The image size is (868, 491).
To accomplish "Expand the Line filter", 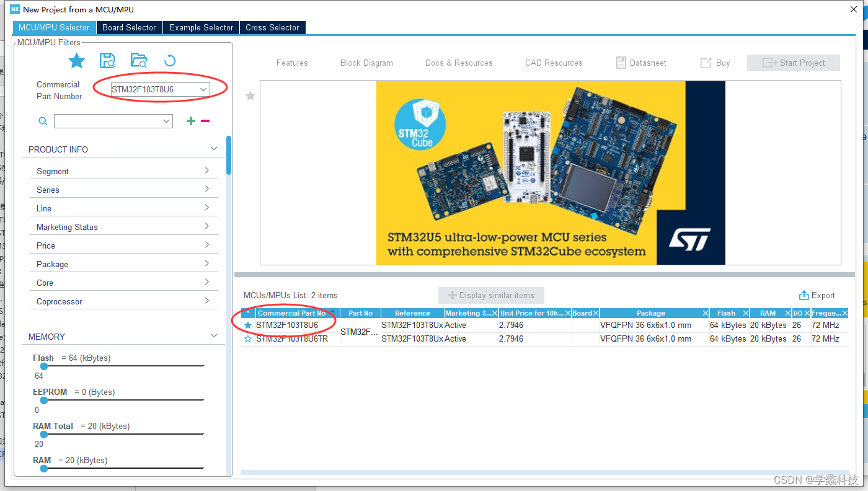I will point(207,208).
